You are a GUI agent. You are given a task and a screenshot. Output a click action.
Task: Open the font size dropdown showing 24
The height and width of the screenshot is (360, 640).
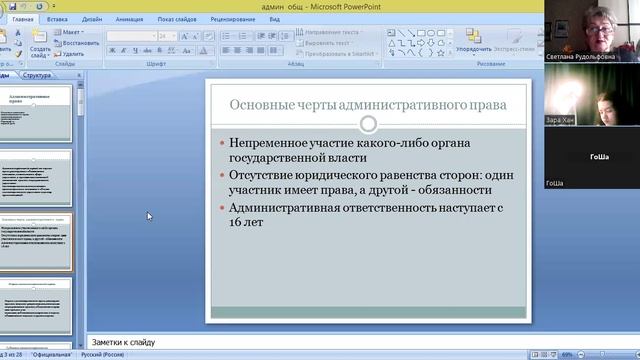[174, 36]
